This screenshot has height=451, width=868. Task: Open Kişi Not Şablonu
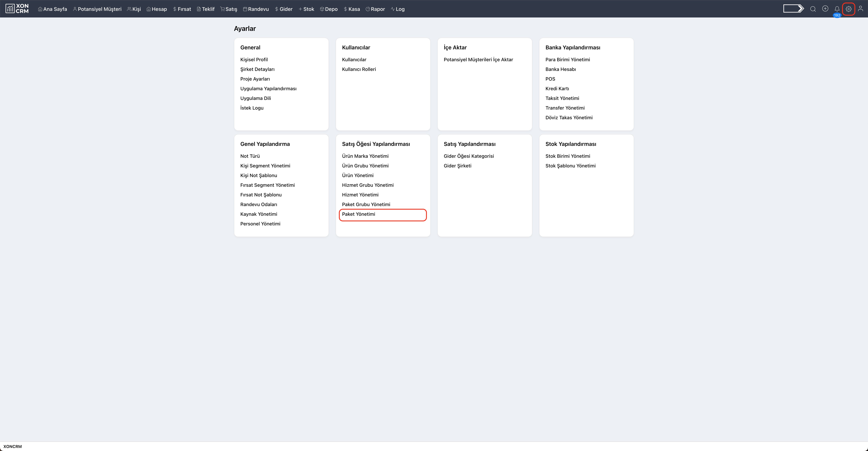pos(258,176)
